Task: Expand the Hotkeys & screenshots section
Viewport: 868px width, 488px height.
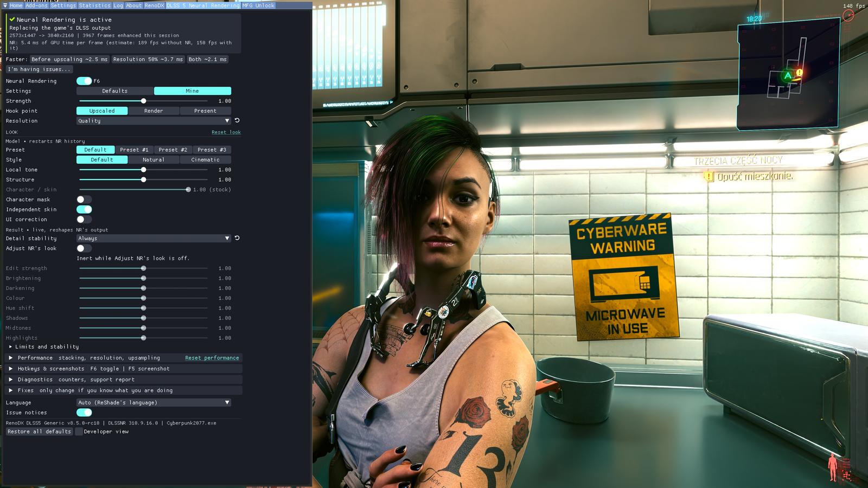Action: [x=124, y=369]
